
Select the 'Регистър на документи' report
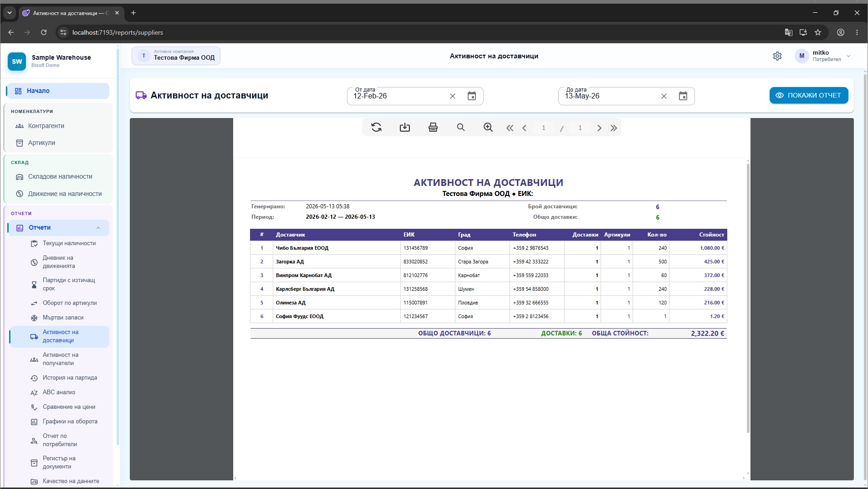coord(59,463)
